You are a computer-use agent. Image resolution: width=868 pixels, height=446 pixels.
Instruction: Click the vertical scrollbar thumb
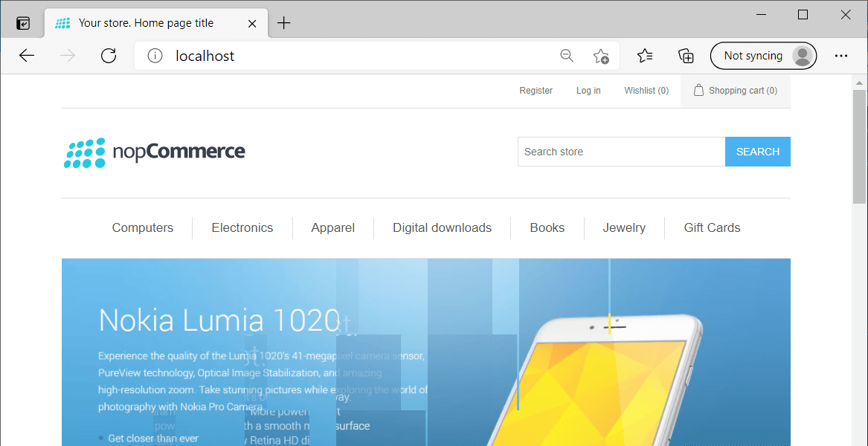pyautogui.click(x=859, y=147)
